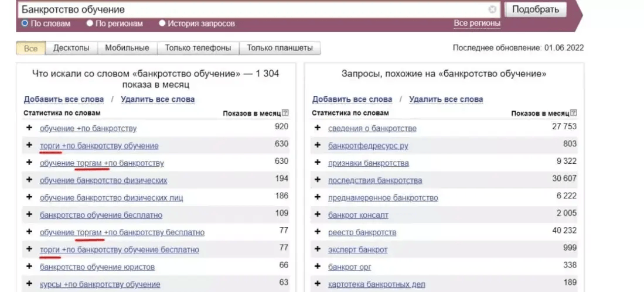This screenshot has width=644, height=292.
Task: Click 'Добавить все слова' in the similar queries panel
Action: point(352,99)
